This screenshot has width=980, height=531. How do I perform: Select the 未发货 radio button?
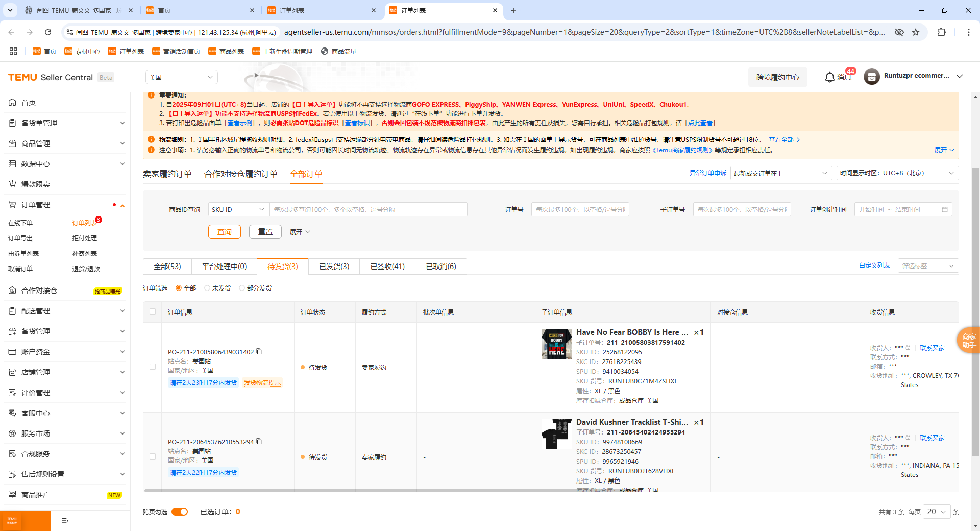[x=206, y=288]
